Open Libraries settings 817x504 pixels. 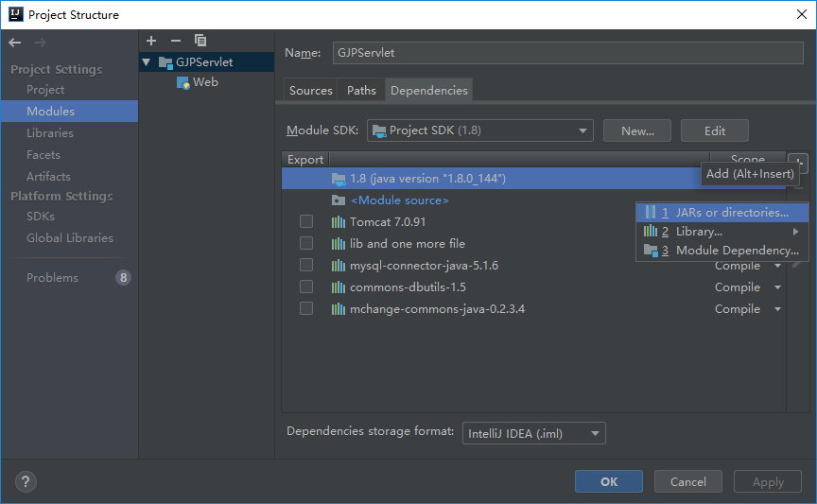[x=50, y=133]
